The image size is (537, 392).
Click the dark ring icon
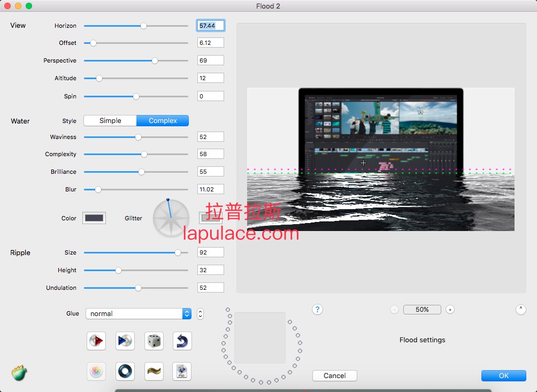click(125, 371)
